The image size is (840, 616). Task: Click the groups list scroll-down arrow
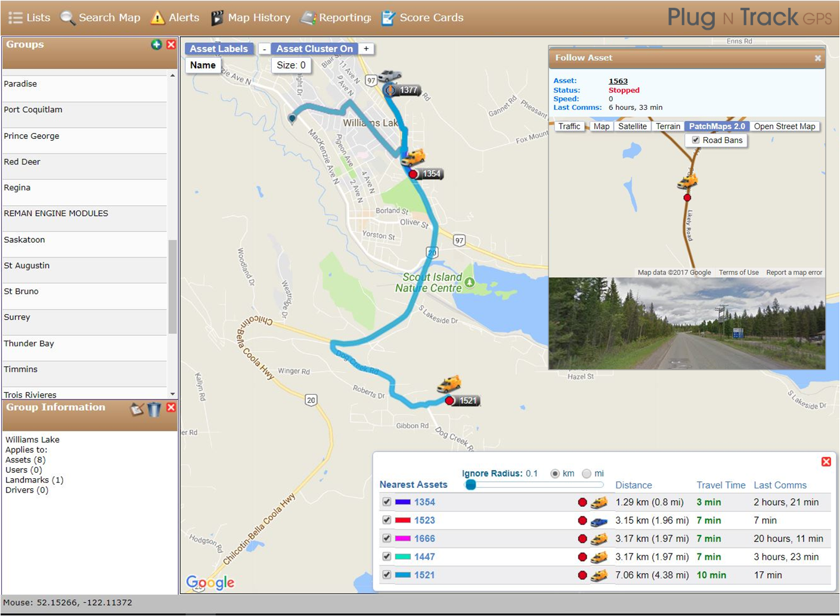point(173,394)
